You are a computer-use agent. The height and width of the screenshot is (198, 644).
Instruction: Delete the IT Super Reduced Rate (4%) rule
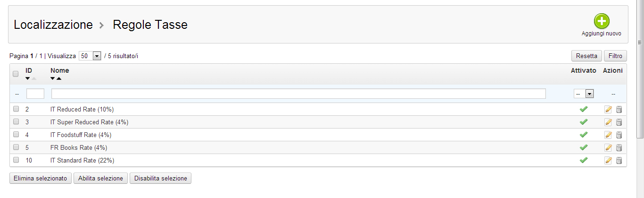click(619, 122)
